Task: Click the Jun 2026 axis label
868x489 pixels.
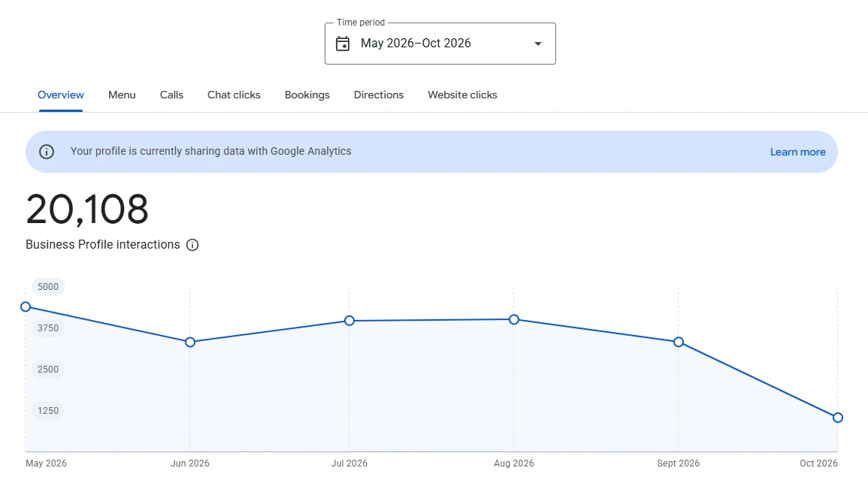Action: pyautogui.click(x=190, y=463)
